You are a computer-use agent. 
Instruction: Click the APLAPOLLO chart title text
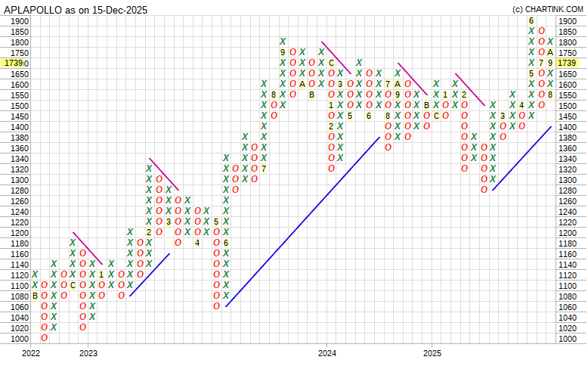[x=76, y=9]
